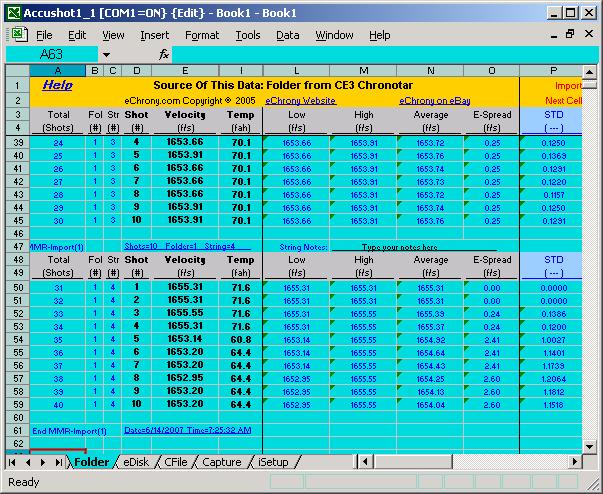Click the Select All corner button

tap(18, 71)
